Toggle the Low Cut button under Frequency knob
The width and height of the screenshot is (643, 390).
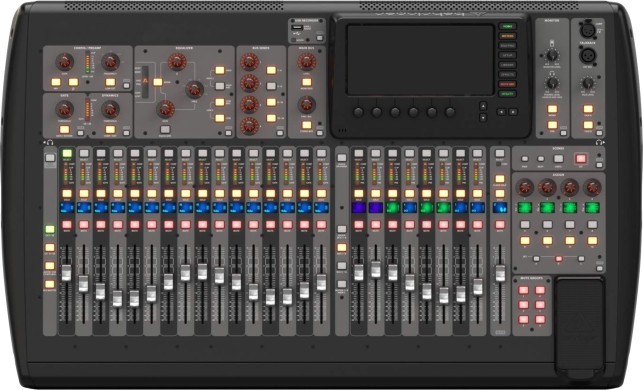coord(110,82)
